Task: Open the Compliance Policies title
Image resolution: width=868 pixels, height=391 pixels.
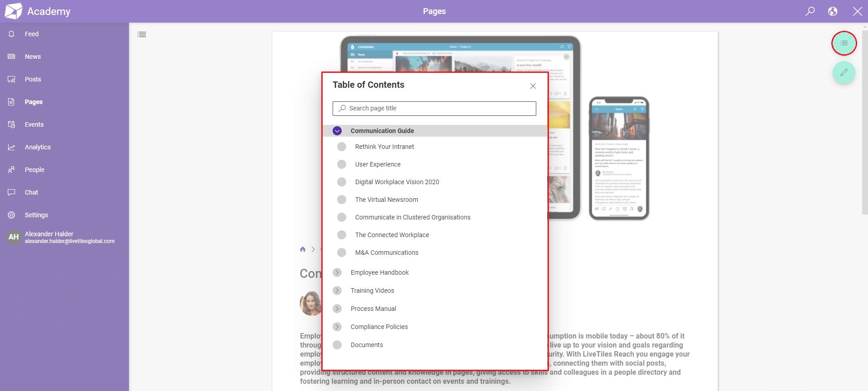Action: coord(379,327)
